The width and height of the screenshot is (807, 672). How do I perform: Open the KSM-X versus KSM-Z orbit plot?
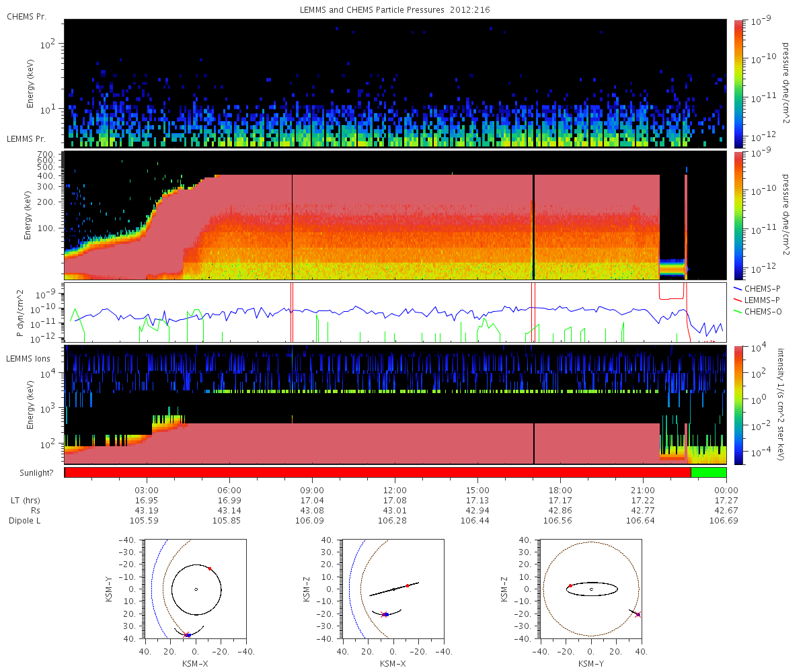[393, 589]
